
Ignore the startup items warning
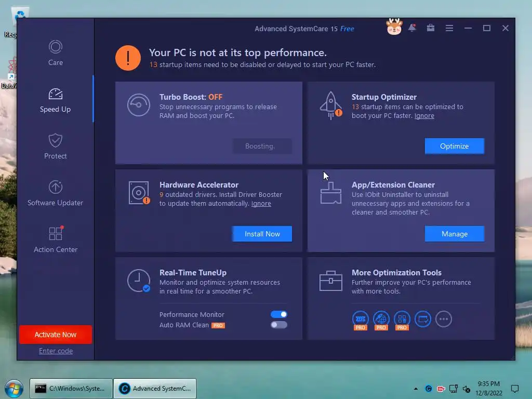[x=424, y=116]
